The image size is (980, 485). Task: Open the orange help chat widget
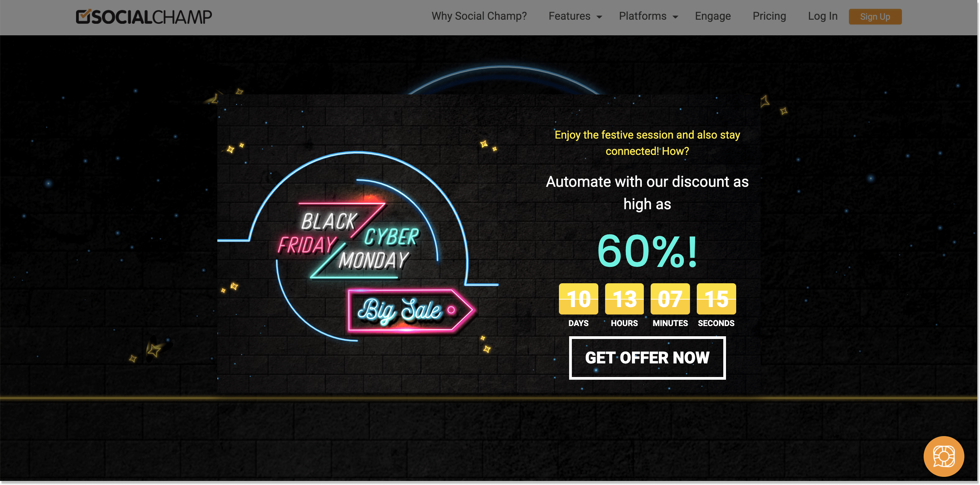[x=943, y=456]
